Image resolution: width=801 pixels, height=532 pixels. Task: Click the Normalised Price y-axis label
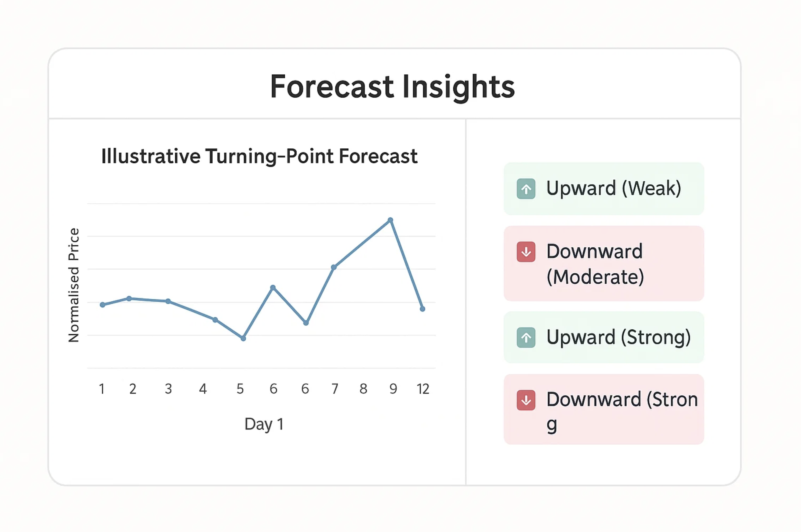tap(74, 285)
